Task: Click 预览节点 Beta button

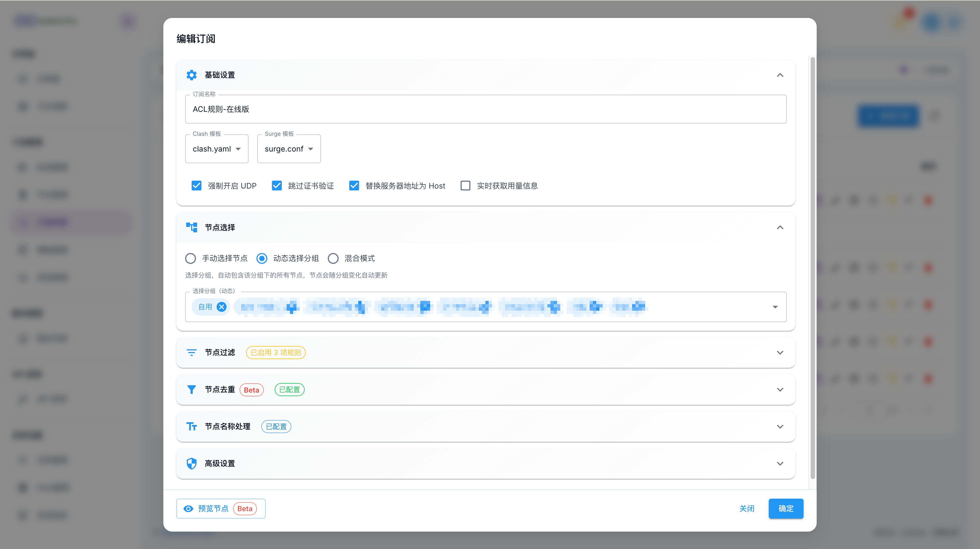Action: [221, 509]
